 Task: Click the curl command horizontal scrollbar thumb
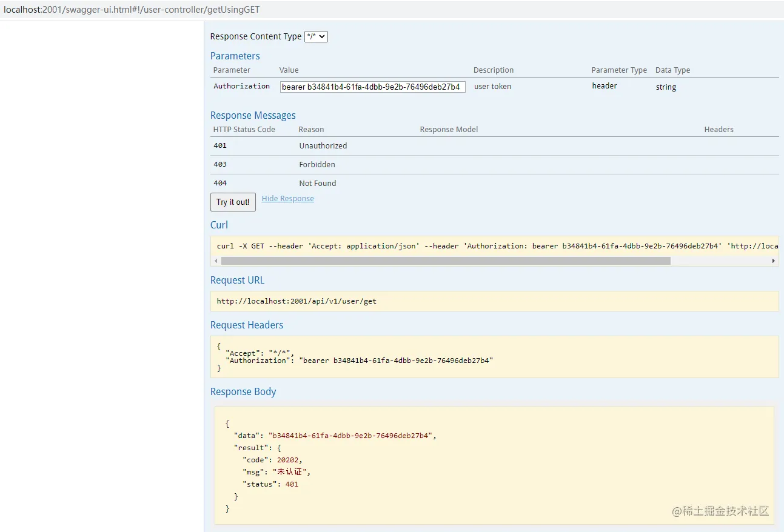pos(446,261)
